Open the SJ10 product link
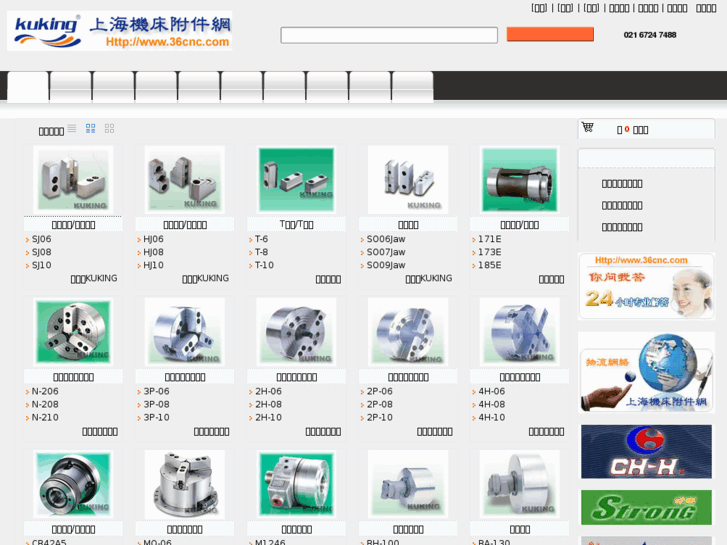 pyautogui.click(x=41, y=265)
